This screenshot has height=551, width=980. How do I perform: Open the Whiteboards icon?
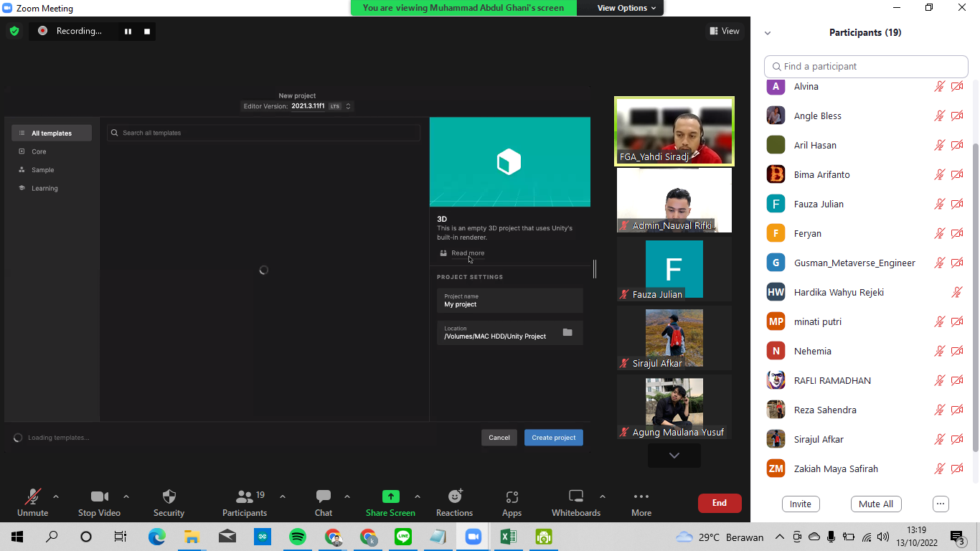[576, 497]
